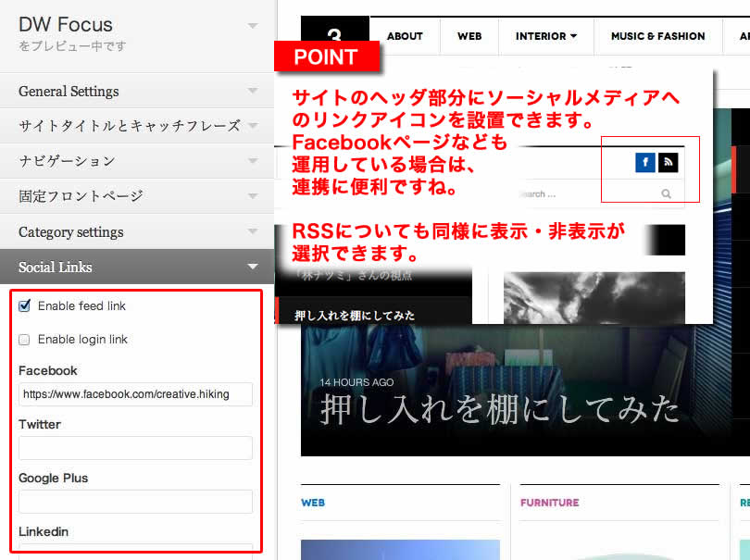Expand the DW Focus theme arrow
Viewport: 750px width, 560px height.
coord(253,26)
